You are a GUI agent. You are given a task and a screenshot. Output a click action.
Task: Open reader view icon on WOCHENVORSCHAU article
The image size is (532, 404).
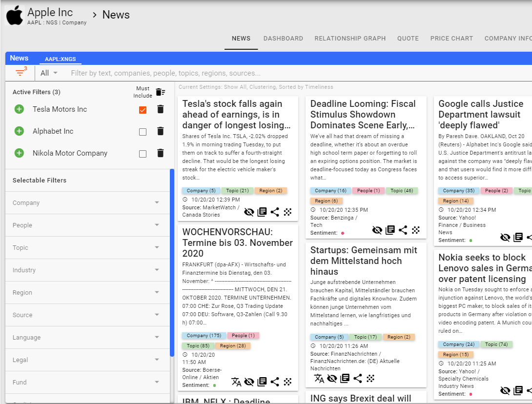262,382
